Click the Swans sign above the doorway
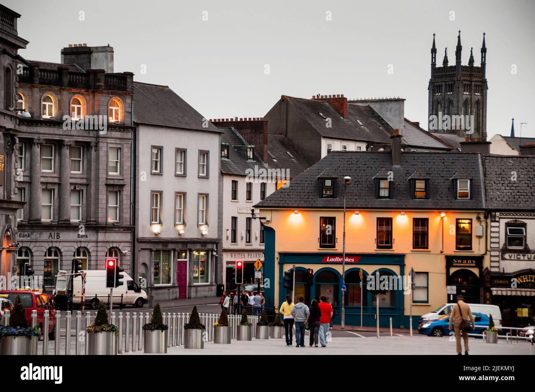The width and height of the screenshot is (535, 392). [x=464, y=262]
